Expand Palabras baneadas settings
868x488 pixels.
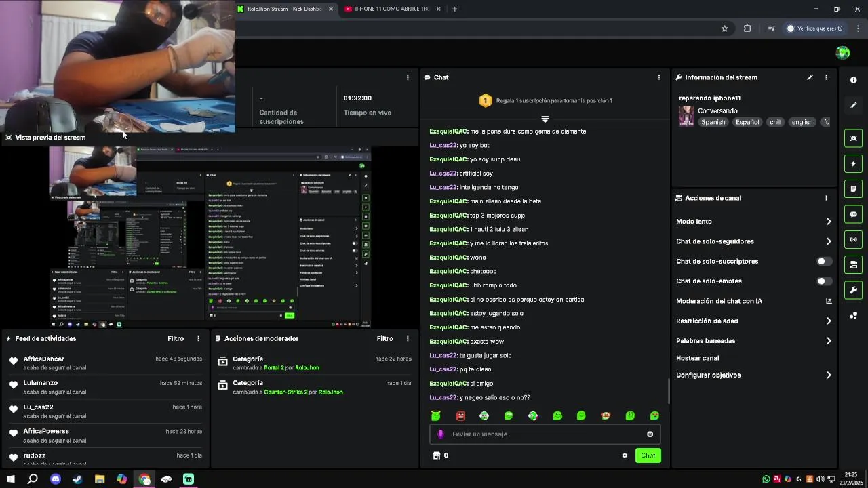pos(829,341)
